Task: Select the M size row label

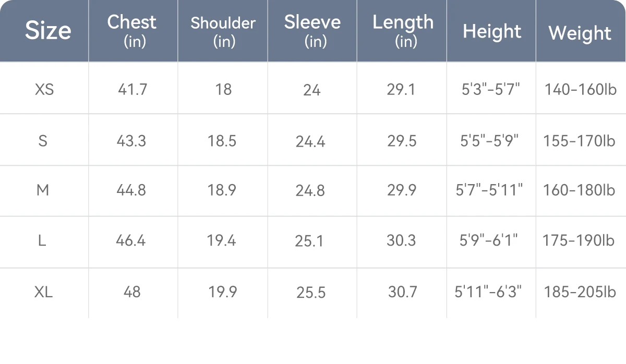Action: click(x=43, y=190)
